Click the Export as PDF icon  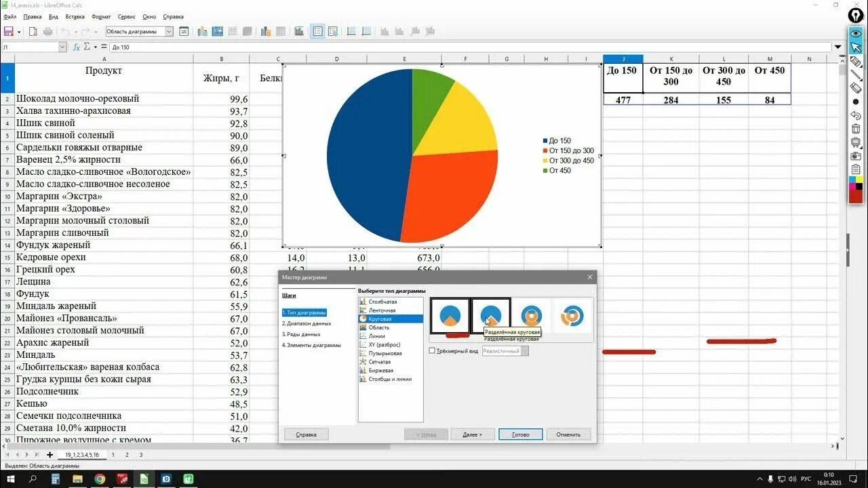pyautogui.click(x=32, y=31)
